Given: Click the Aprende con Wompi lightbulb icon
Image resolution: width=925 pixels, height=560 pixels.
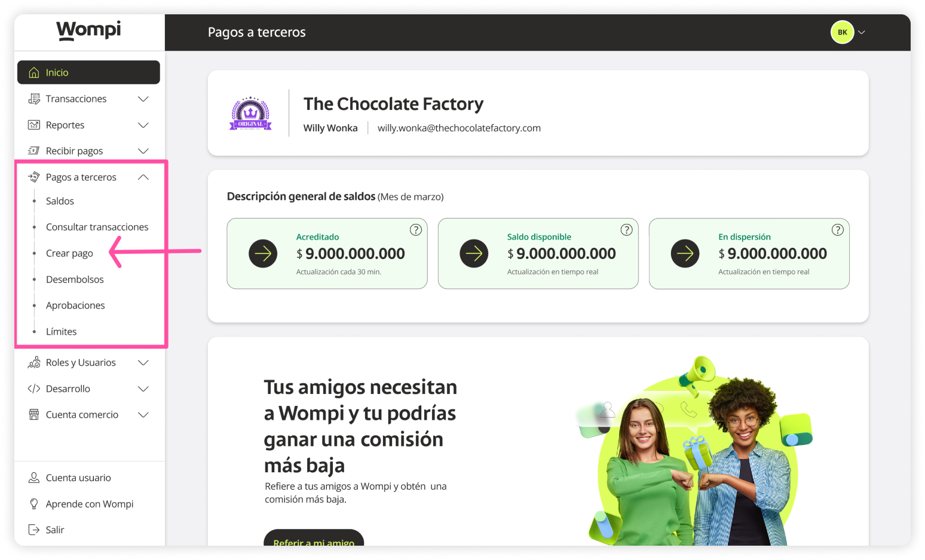Looking at the screenshot, I should [33, 504].
